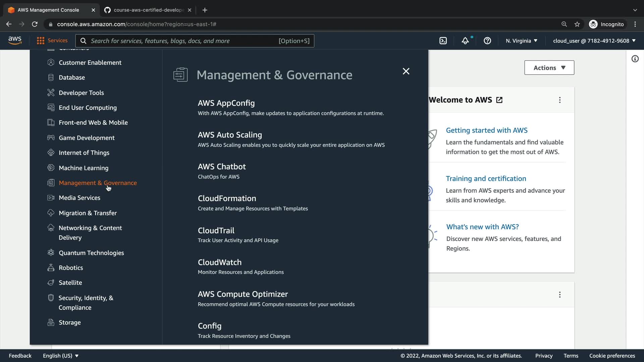Click the AWS logo home icon
The image size is (644, 362).
(x=15, y=41)
